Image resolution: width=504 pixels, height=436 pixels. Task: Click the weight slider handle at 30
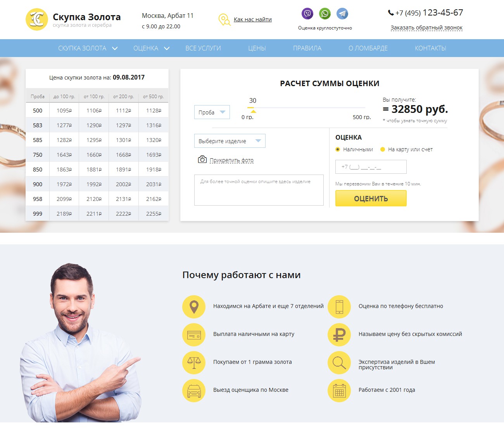point(253,111)
